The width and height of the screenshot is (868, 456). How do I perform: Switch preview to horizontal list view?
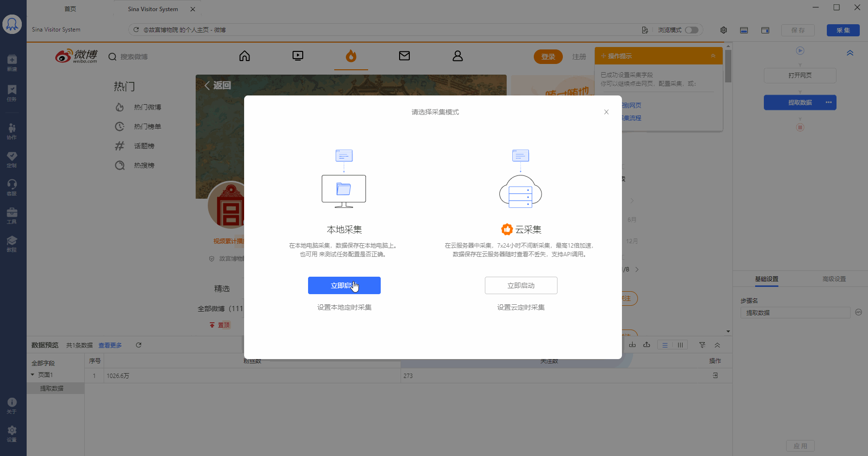coord(665,345)
